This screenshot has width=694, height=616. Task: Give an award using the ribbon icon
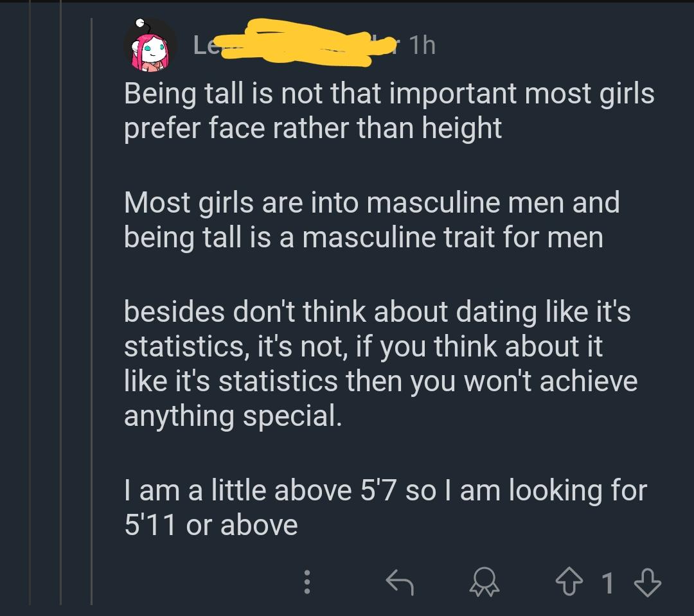[x=485, y=581]
